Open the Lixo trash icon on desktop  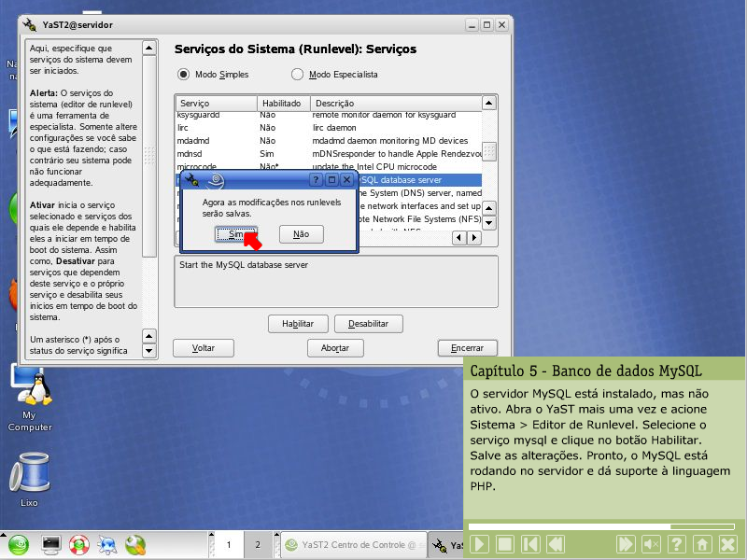29,476
